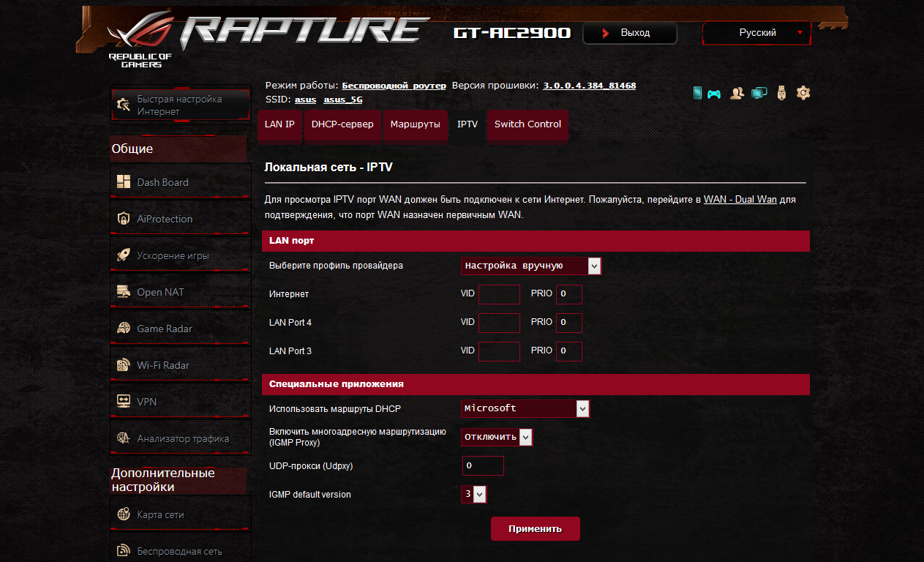Open the Использовать маршруты DHCP dropdown
924x562 pixels.
pos(525,408)
